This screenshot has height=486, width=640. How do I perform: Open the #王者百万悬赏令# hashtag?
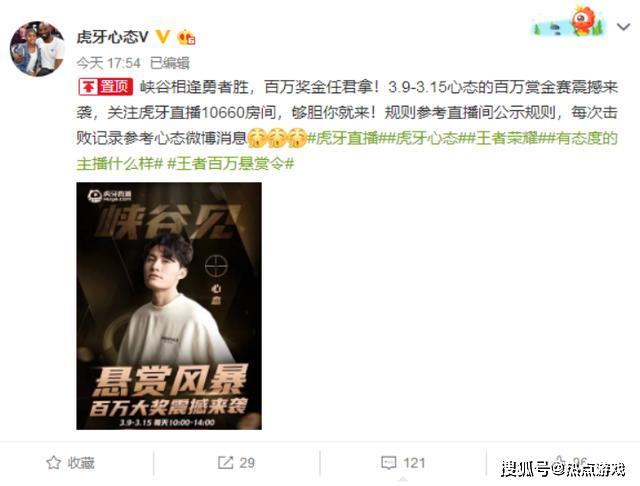[x=230, y=164]
